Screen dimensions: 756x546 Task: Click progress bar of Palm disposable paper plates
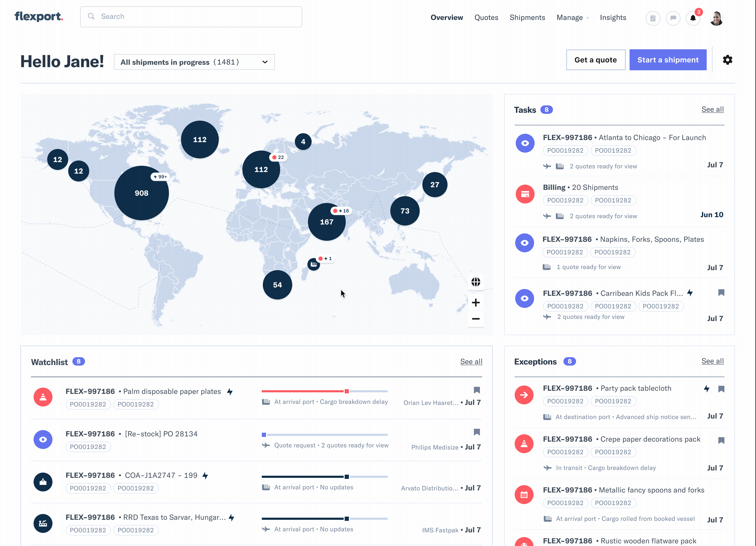point(324,391)
